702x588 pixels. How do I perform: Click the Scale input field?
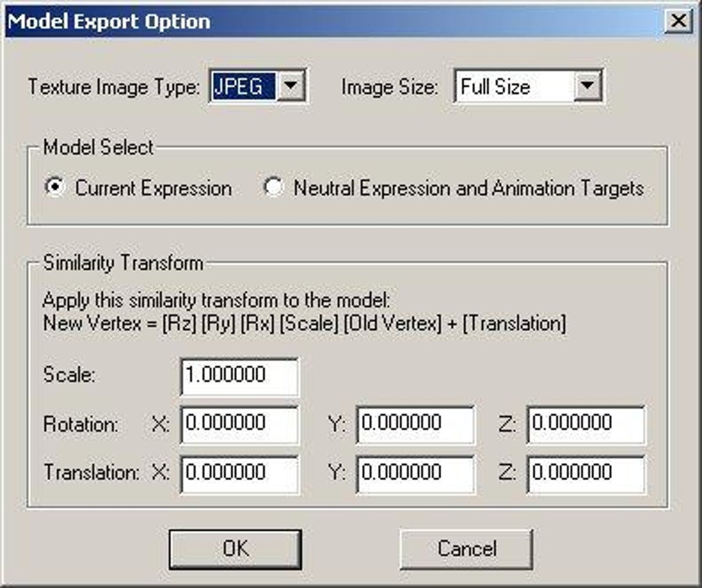click(x=240, y=376)
